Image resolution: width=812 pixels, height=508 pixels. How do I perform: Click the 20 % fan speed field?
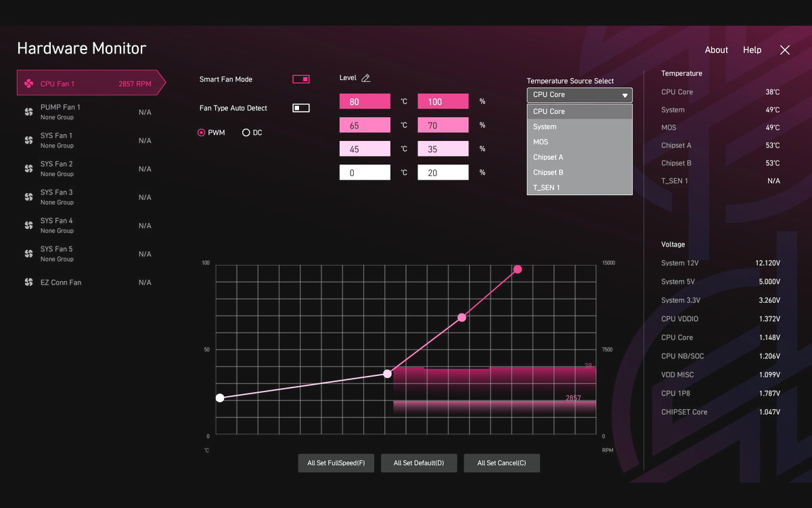click(443, 173)
